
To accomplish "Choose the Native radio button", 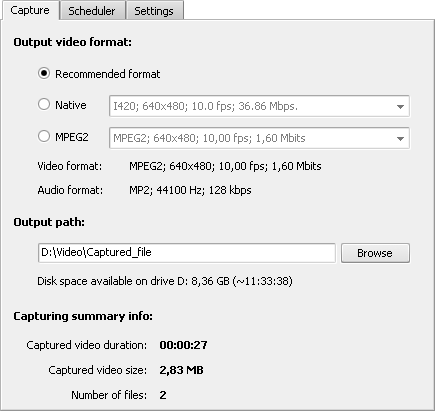I will point(44,104).
